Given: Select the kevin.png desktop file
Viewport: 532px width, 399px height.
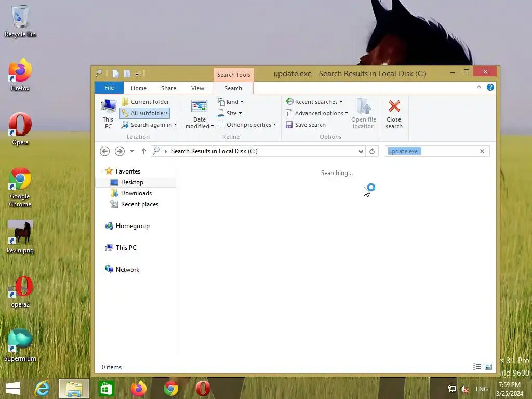Looking at the screenshot, I should [x=20, y=237].
